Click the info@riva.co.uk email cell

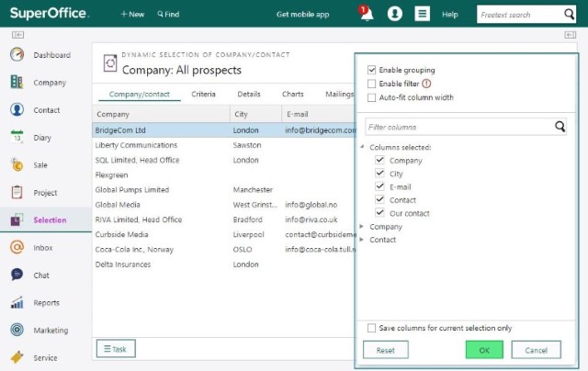click(311, 219)
